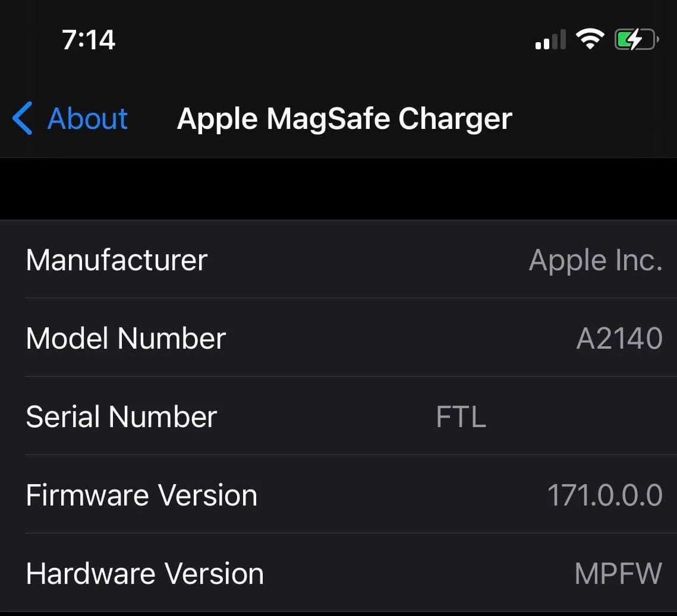Select the Serial Number label
Screen dimensions: 677x616
click(x=121, y=416)
